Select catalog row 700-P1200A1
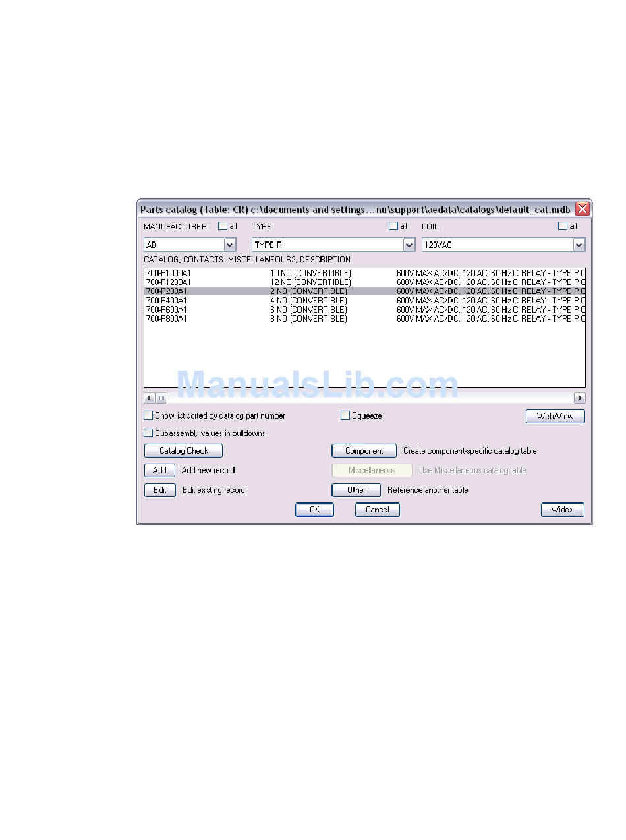The height and width of the screenshot is (840, 626). point(364,282)
